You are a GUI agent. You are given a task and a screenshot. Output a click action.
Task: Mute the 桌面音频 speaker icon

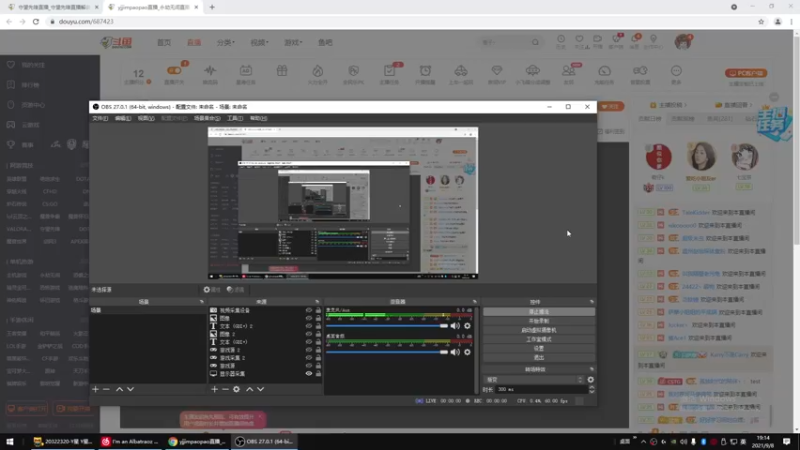click(x=455, y=352)
